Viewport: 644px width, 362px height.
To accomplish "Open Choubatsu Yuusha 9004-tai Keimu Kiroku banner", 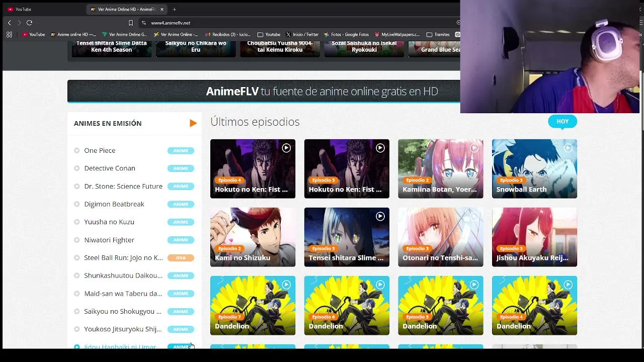I will 280,49.
